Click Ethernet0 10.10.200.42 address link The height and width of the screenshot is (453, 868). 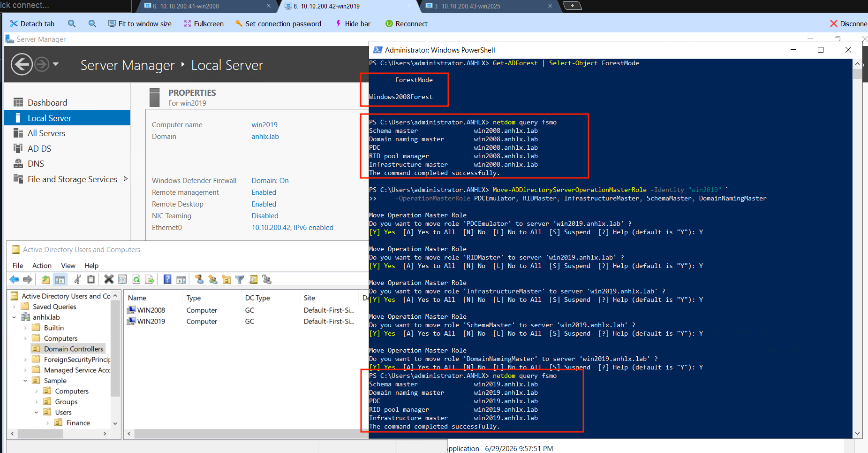click(x=293, y=228)
